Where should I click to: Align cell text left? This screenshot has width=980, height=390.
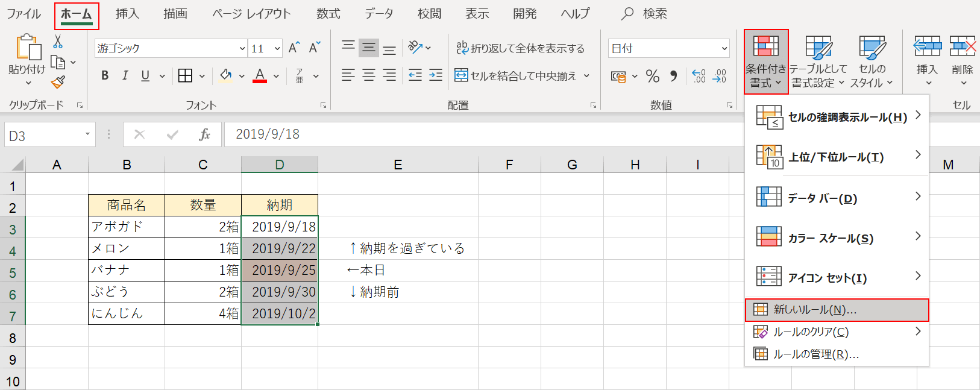[x=348, y=75]
